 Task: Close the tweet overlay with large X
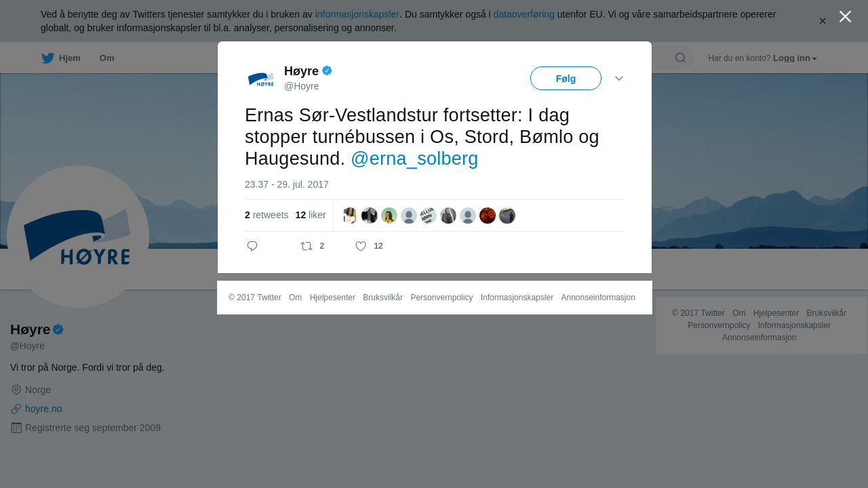coord(845,16)
